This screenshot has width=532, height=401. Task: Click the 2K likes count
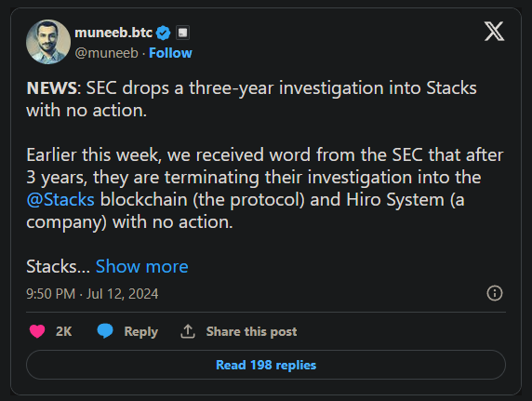(x=64, y=331)
